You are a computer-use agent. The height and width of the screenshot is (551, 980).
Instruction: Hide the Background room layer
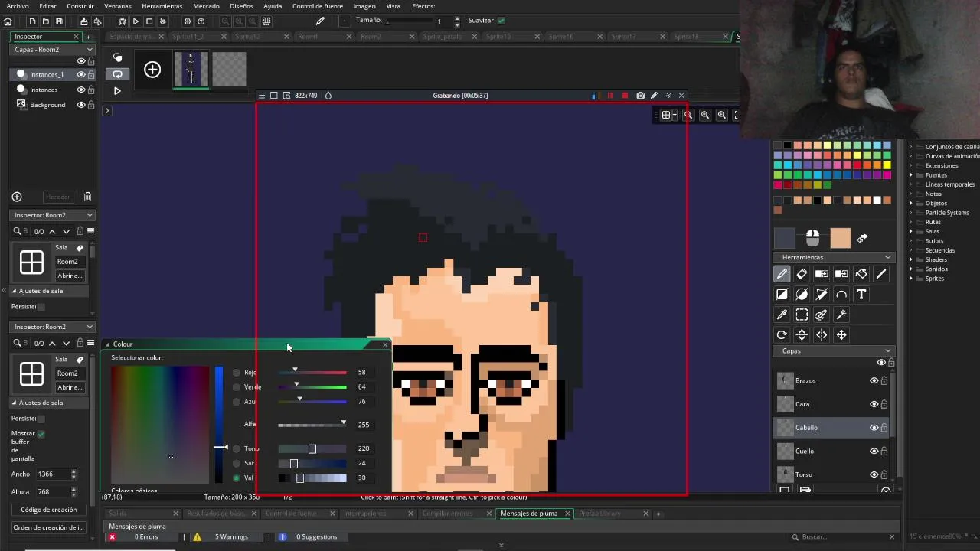pyautogui.click(x=80, y=105)
